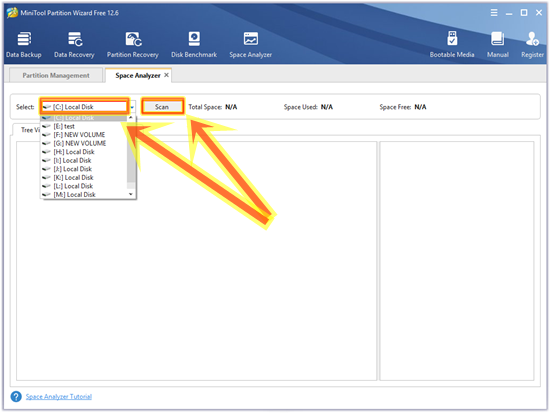Select highlighted [C:] Local Disk list entry
Viewport: 550px width, 413px height.
[x=84, y=118]
